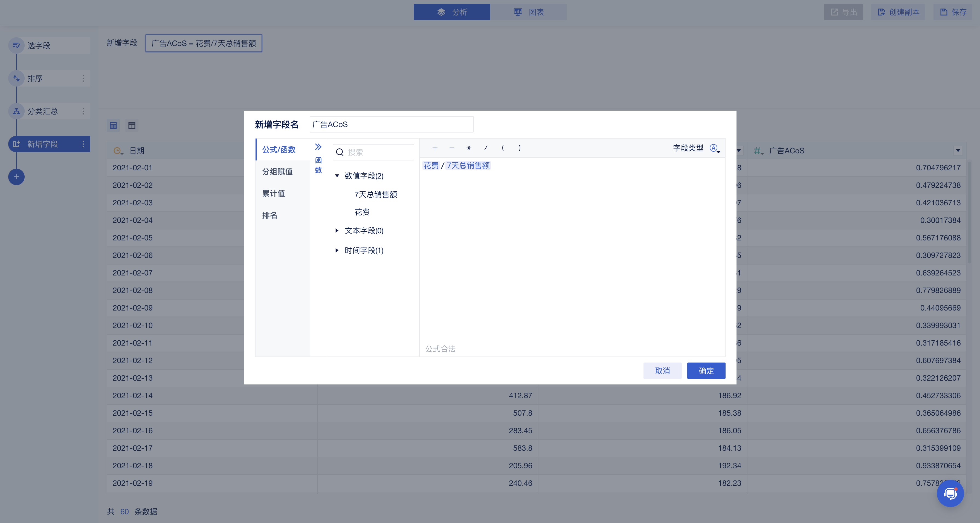Viewport: 980px width, 523px height.
Task: Open the 排序 step's three-dot menu
Action: click(83, 78)
